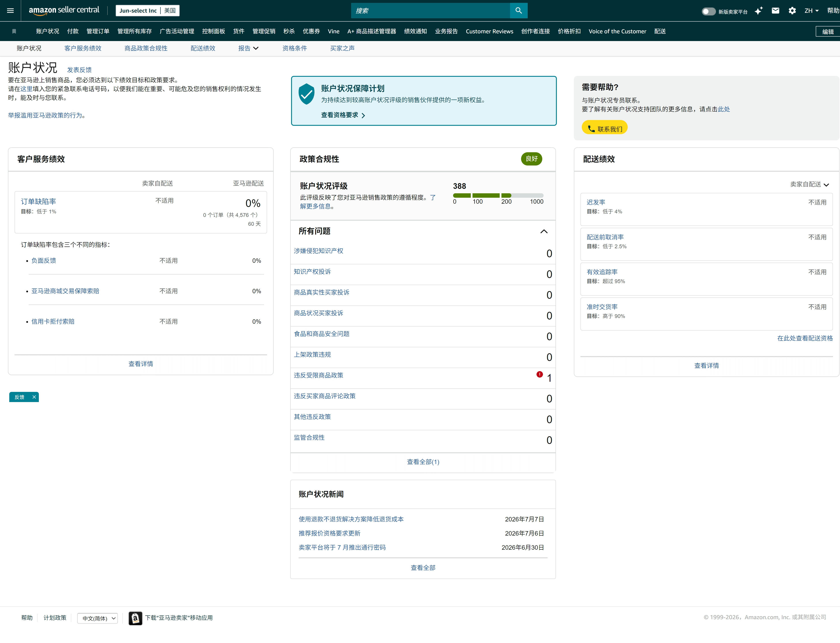This screenshot has height=643, width=840.
Task: Open 管理订单 menu item
Action: pos(98,31)
